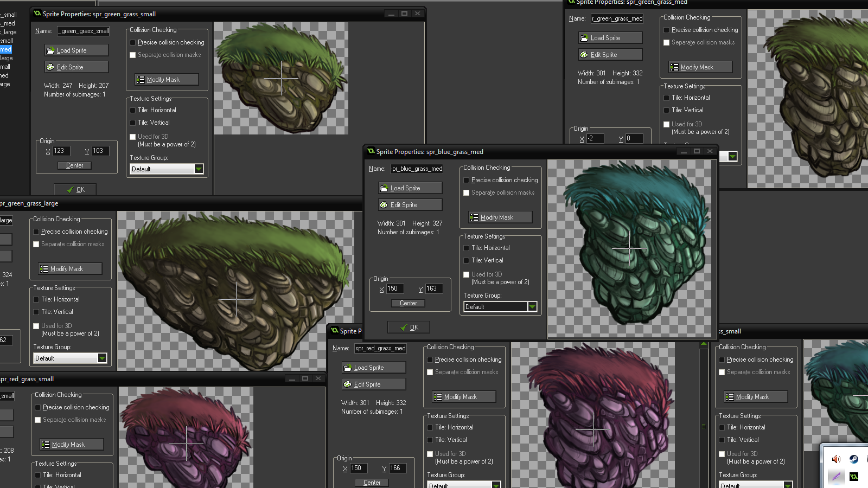Click the GameMaker icon in system tray
868x488 pixels.
click(x=853, y=477)
